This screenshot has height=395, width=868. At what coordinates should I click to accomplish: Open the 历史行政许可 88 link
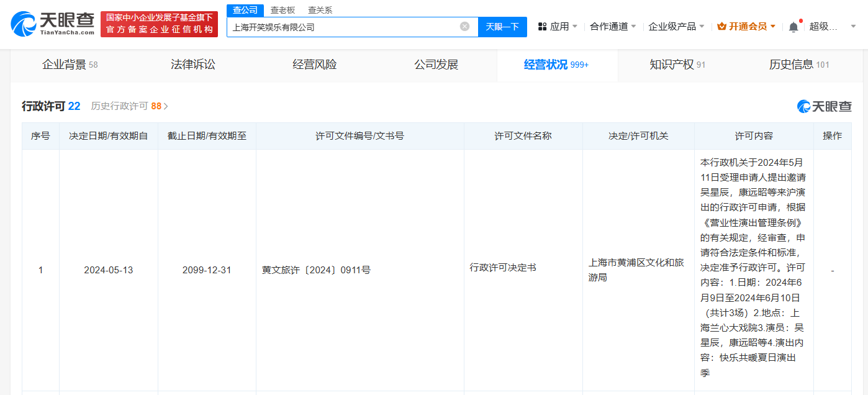(130, 106)
